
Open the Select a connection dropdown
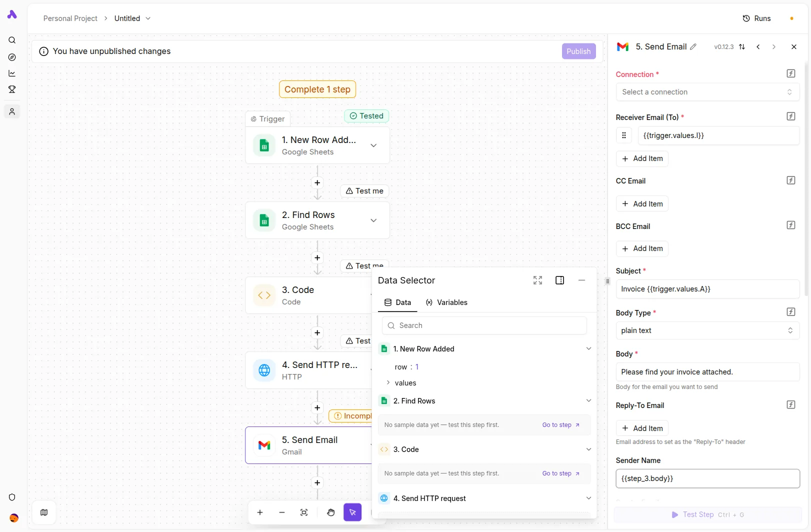click(707, 92)
